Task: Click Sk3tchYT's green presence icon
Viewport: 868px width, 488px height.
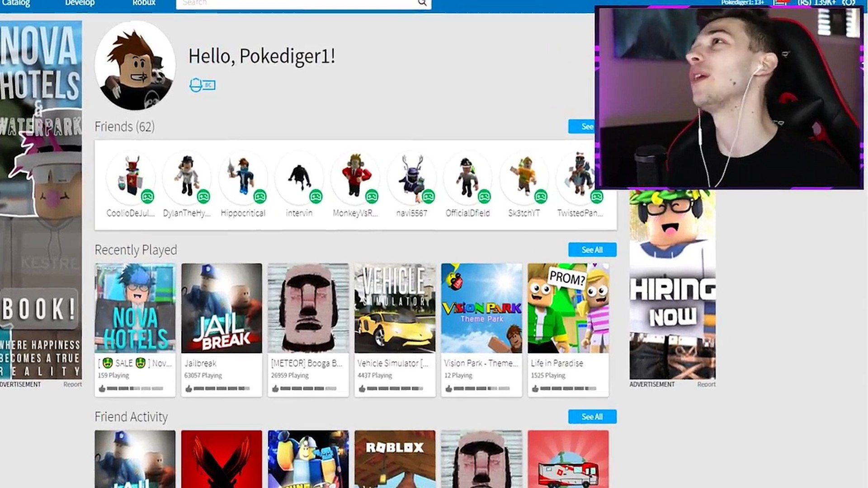Action: [540, 197]
